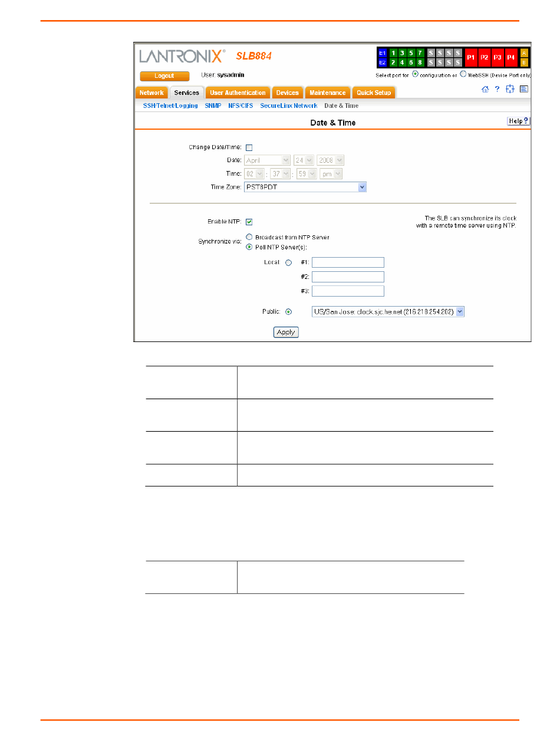Viewport: 560px width, 743px height.
Task: Click the Lantronix logo
Action: click(x=182, y=56)
